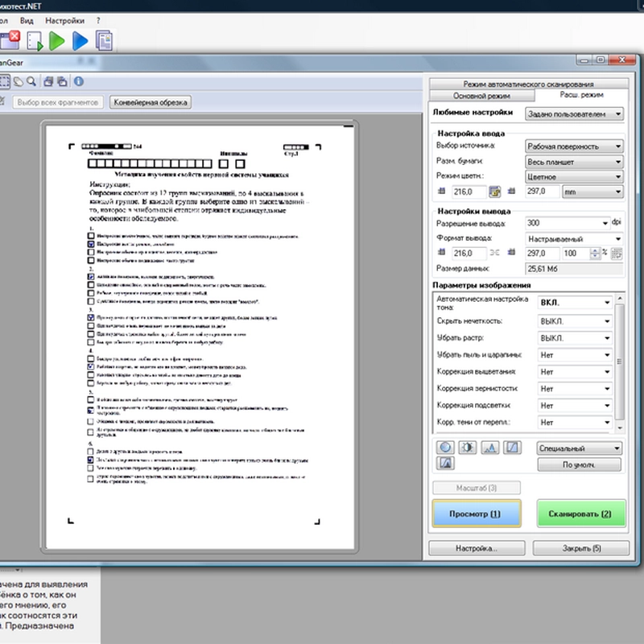Select the zoom magnifier tool in ScanGear
This screenshot has width=644, height=644.
(31, 80)
